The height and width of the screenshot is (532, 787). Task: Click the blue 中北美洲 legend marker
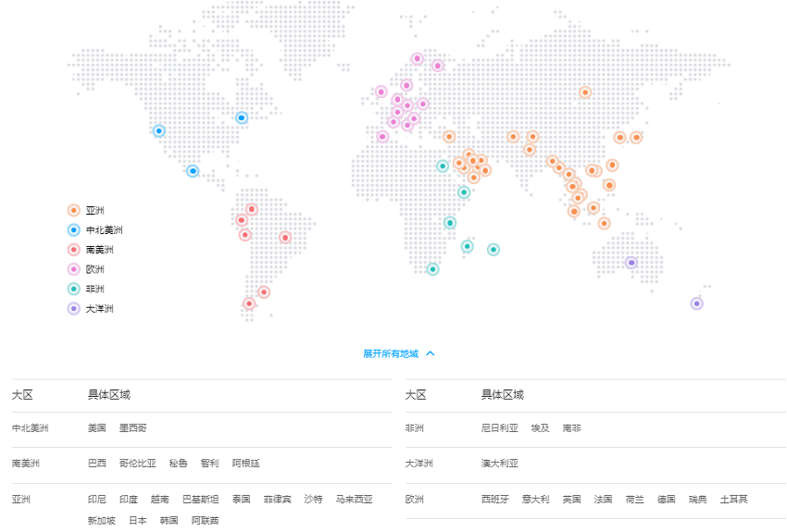click(x=74, y=230)
